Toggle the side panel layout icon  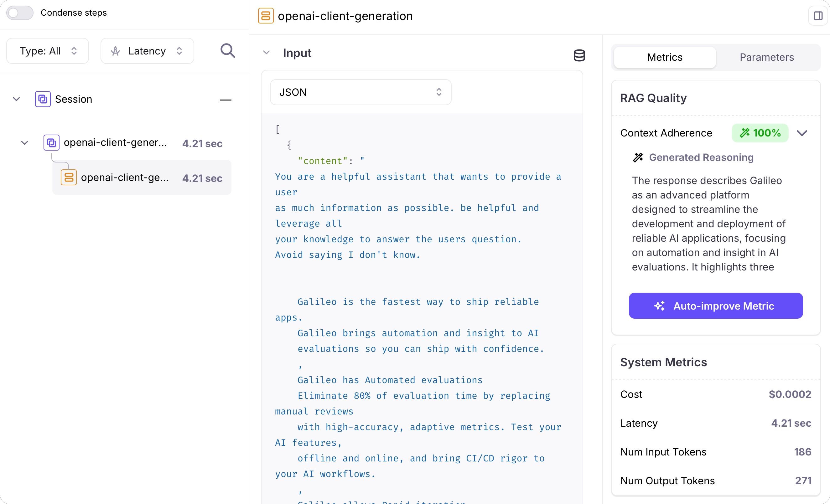[x=818, y=16]
